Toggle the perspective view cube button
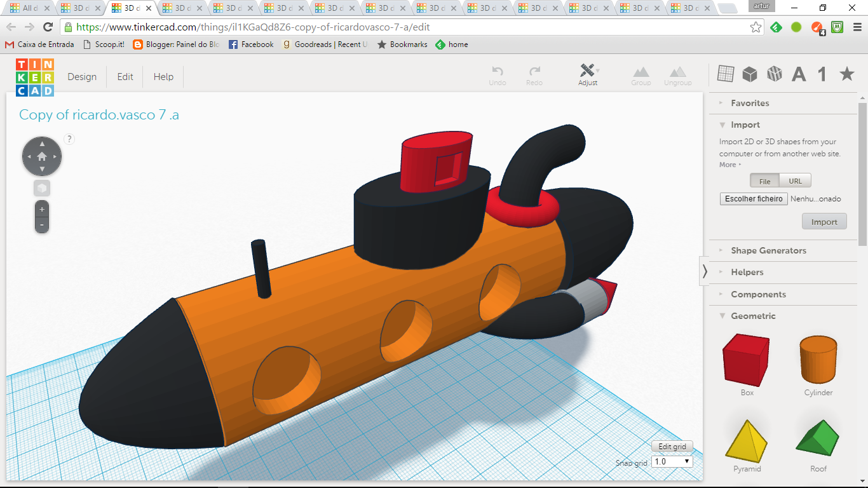 [x=42, y=188]
